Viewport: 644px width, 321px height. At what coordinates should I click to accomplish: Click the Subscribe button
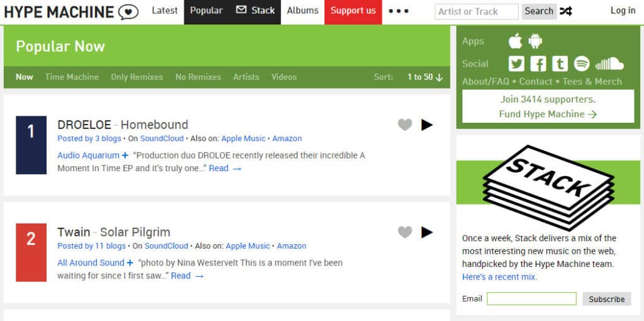[606, 299]
